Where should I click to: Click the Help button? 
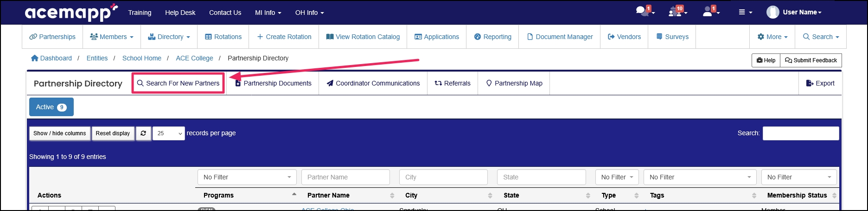[x=766, y=60]
